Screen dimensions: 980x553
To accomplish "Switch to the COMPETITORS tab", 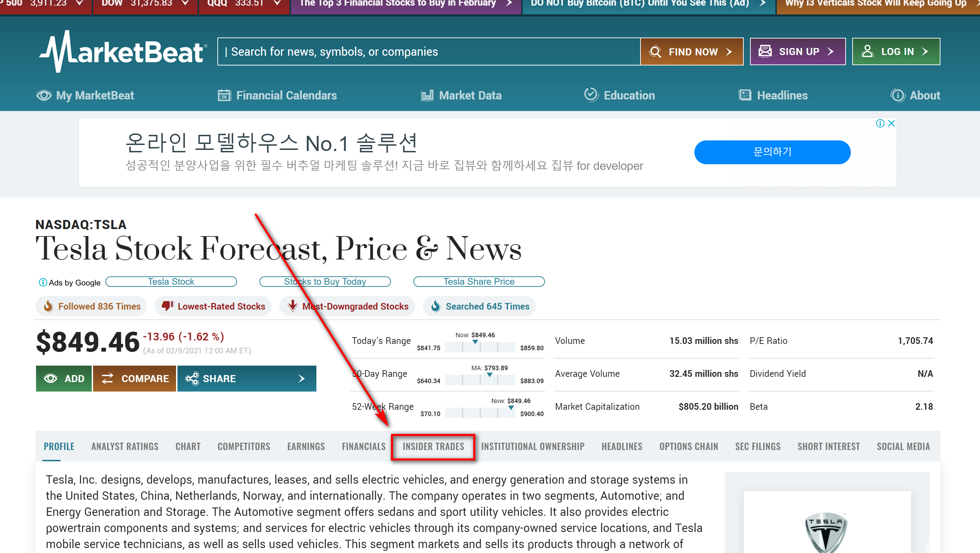I will click(244, 447).
